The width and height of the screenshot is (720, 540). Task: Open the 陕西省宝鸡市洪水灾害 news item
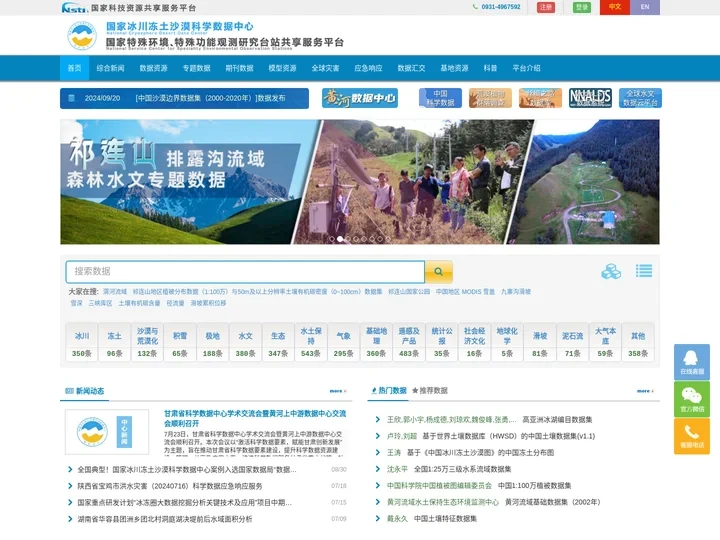click(170, 486)
